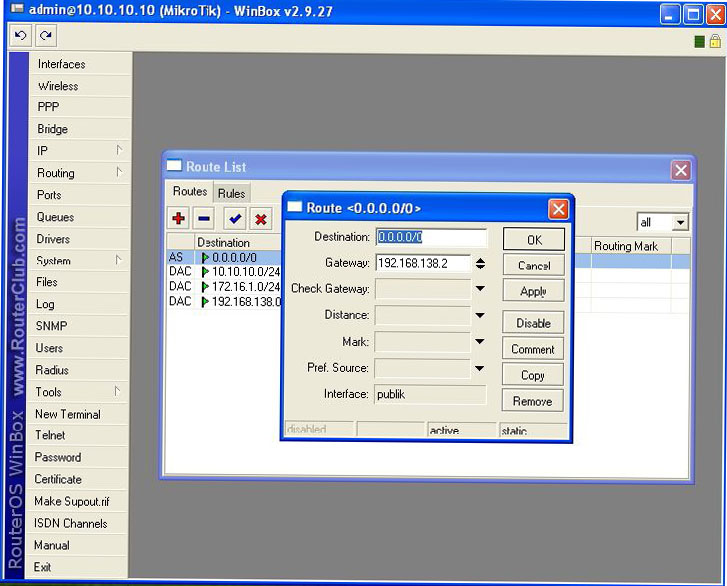Image resolution: width=727 pixels, height=586 pixels.
Task: Expand the Mark field arrow
Action: 480,342
